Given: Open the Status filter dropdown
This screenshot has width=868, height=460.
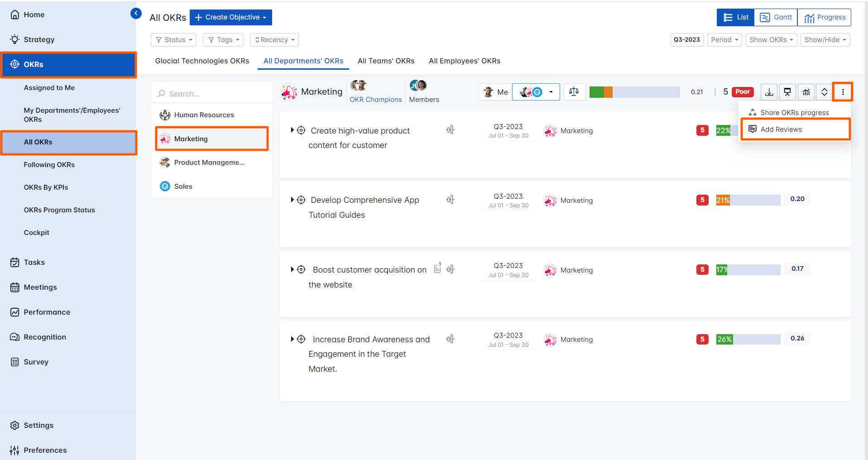Looking at the screenshot, I should (173, 40).
